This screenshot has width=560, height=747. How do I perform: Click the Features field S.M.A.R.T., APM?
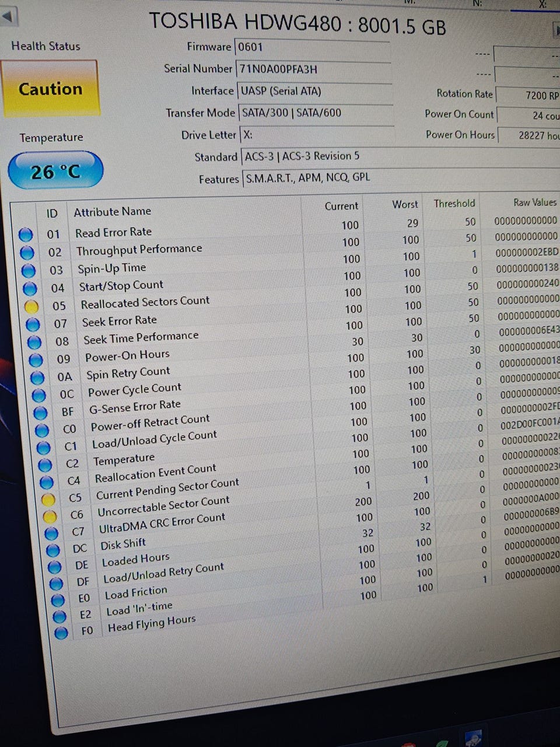pyautogui.click(x=401, y=177)
